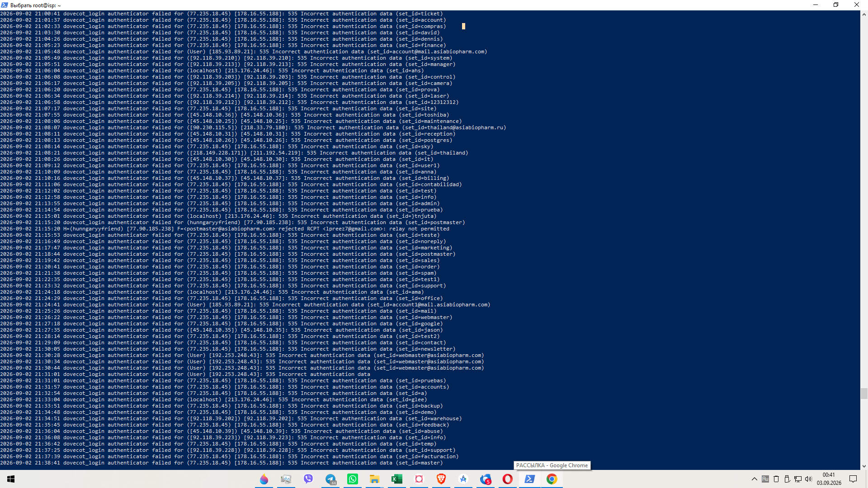868x488 pixels.
Task: Open the clock showing 00:41
Action: click(829, 479)
